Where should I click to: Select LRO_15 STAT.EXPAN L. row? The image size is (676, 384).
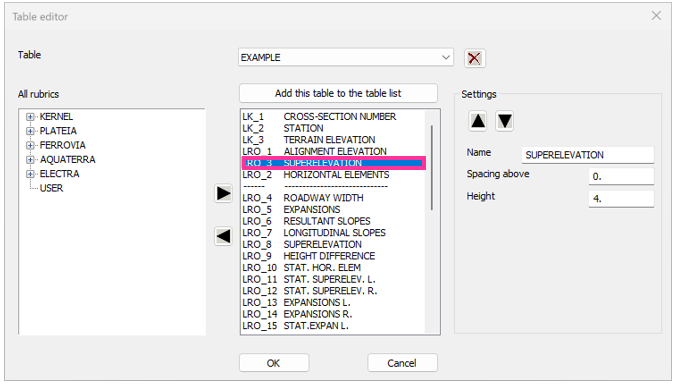(333, 326)
